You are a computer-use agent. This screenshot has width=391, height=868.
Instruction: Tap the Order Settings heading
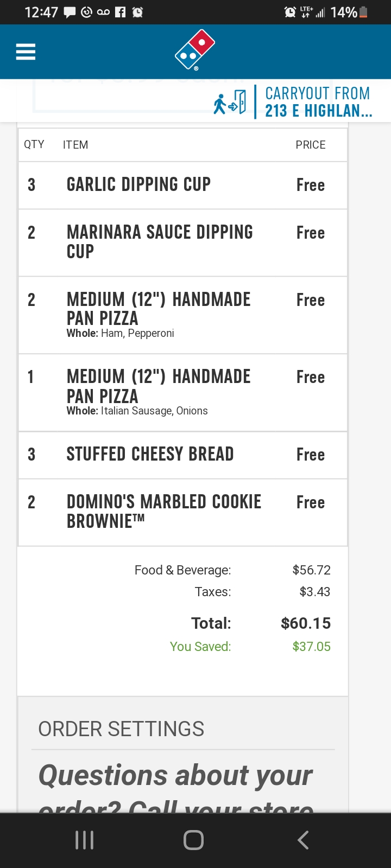[121, 729]
